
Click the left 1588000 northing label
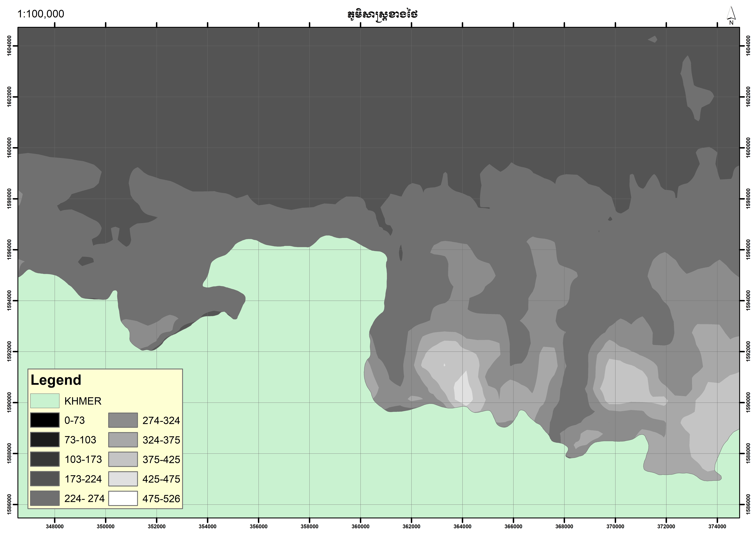9,454
